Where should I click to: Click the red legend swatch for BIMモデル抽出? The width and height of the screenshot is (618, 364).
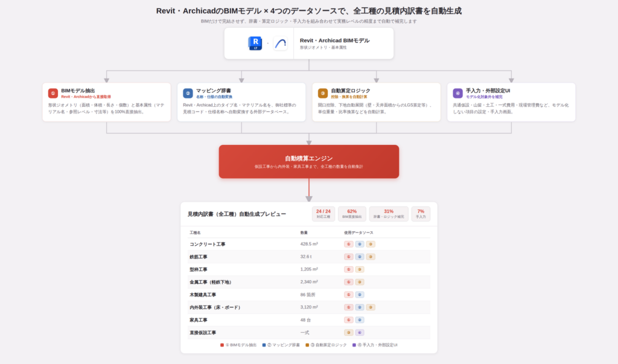coord(222,345)
